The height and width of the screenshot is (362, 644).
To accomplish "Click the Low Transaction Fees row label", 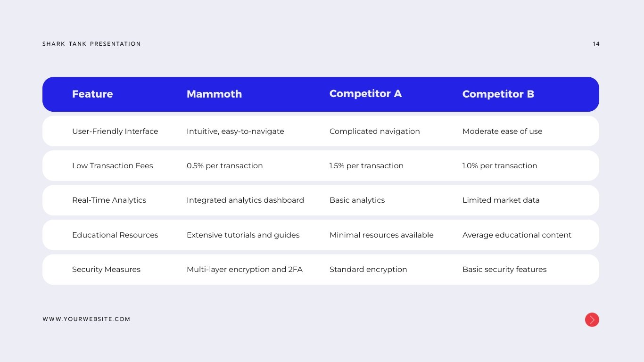I will [113, 166].
